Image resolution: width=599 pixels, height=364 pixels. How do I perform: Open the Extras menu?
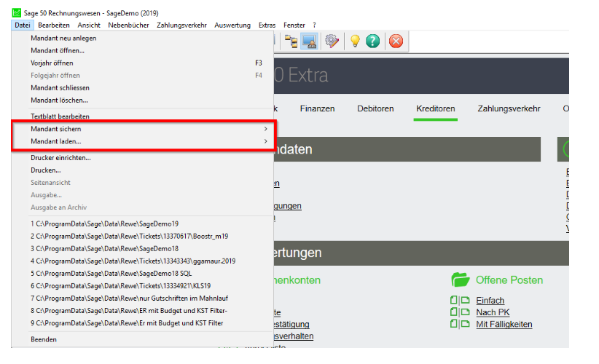[x=267, y=25]
